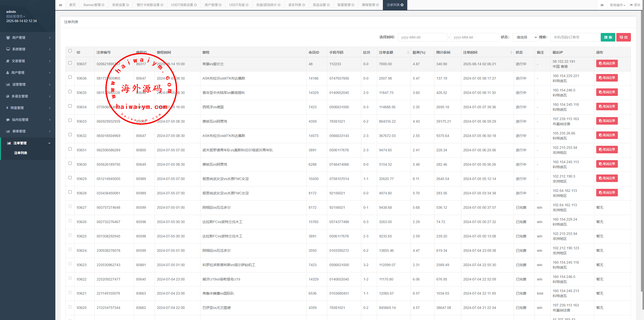Click the 站内信管理 chat bubble icon
The image size is (644, 320).
[8, 120]
